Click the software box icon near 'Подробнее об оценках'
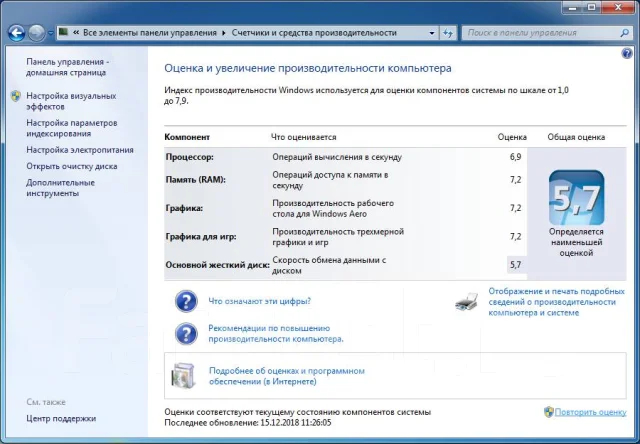This screenshot has height=444, width=640. coord(184,375)
